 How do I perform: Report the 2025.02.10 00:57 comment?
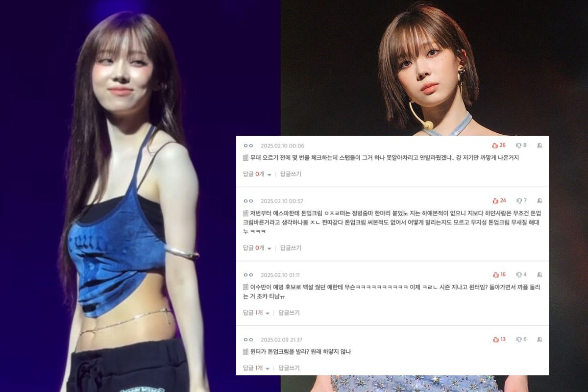point(539,201)
